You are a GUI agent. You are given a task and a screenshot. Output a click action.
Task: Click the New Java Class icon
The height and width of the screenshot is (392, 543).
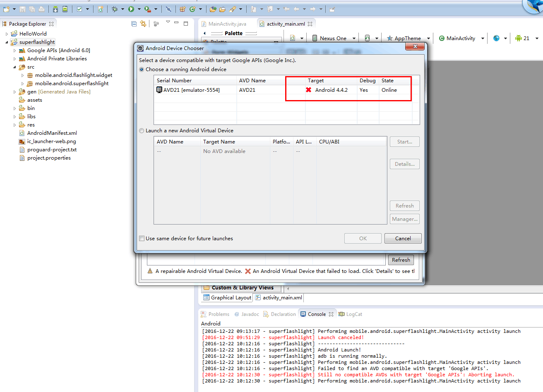(192, 9)
